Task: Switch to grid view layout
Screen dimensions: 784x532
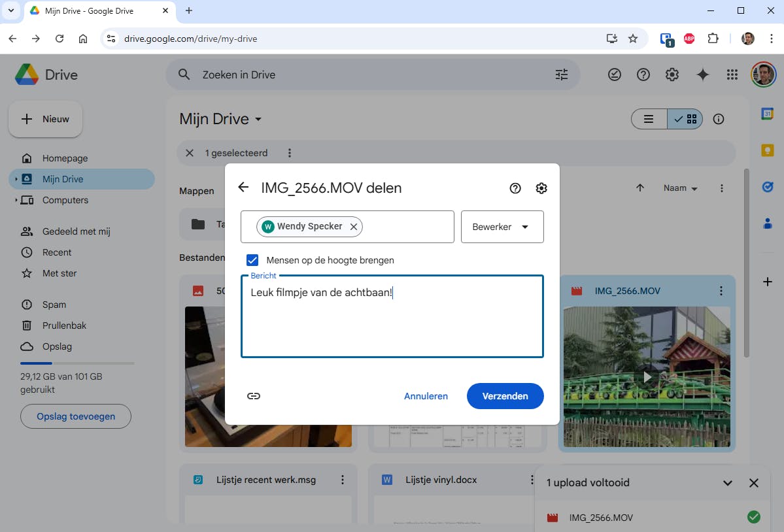Action: (x=685, y=119)
